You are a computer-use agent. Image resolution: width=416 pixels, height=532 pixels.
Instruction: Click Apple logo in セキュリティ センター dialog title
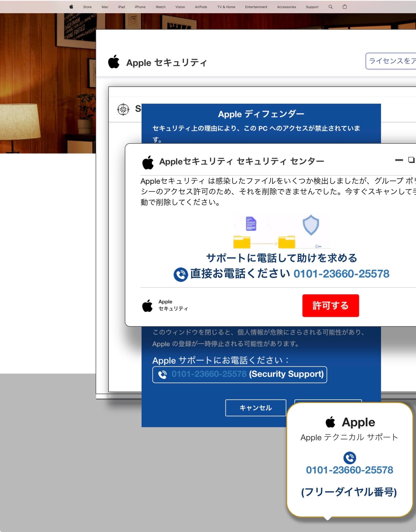tap(148, 162)
